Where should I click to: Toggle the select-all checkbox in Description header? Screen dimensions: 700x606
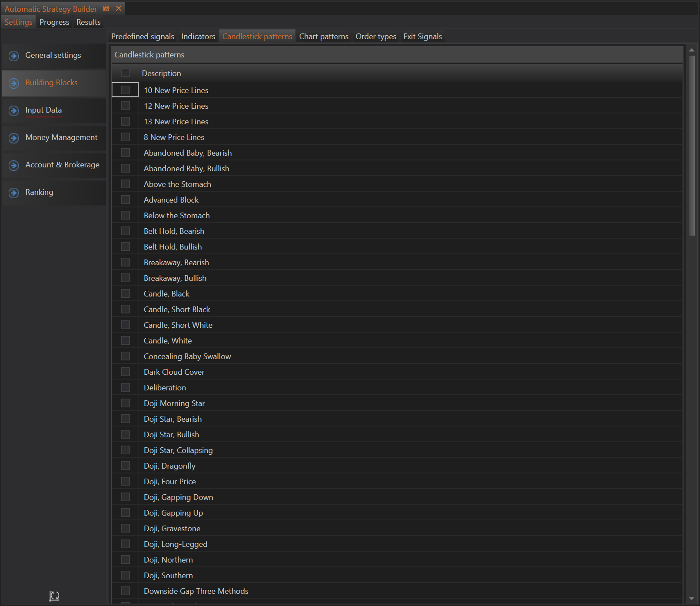(126, 73)
